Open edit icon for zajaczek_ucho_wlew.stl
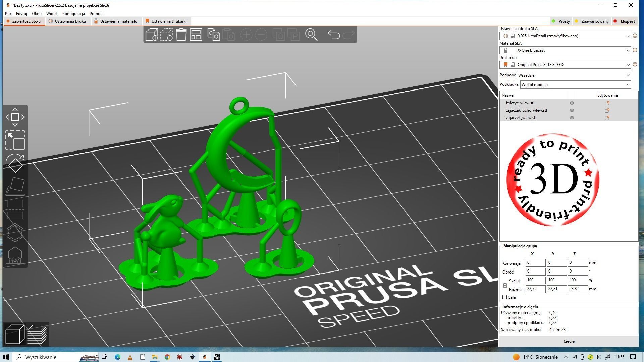Viewport: 644px width, 362px height. pos(607,110)
